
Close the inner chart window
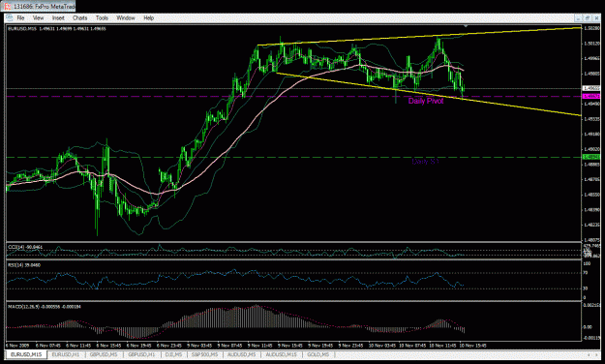tap(595, 17)
